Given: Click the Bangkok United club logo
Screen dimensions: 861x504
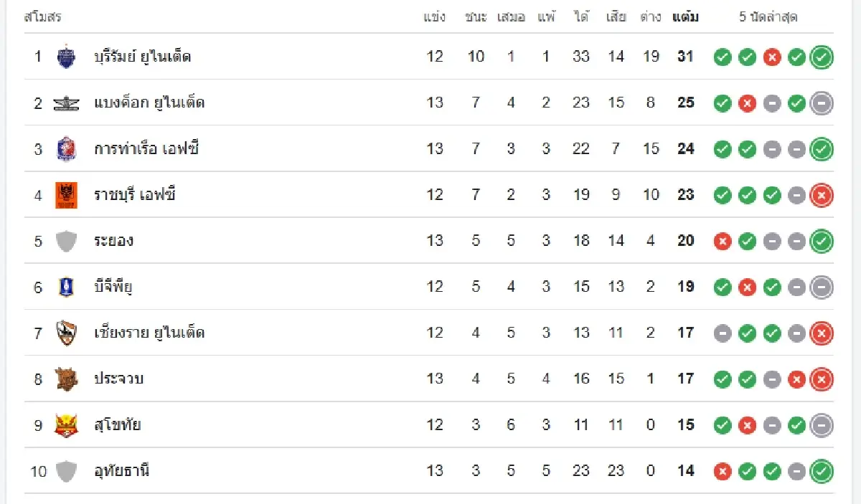Looking at the screenshot, I should pos(66,103).
